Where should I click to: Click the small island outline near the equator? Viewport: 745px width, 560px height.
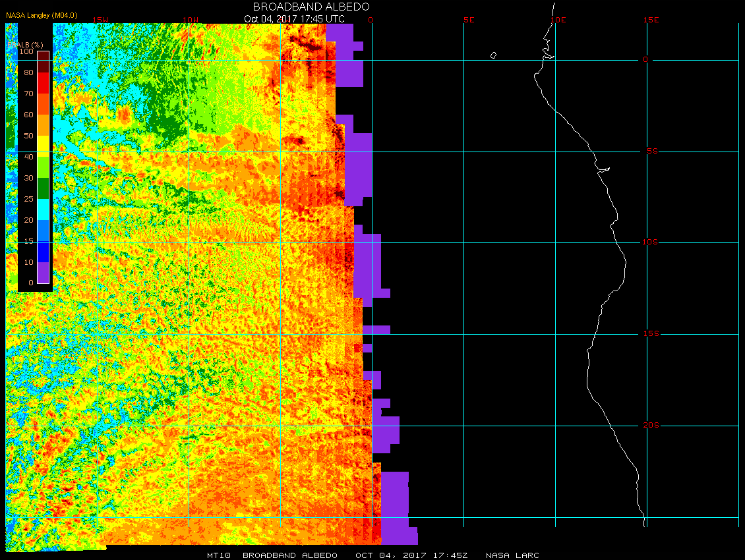coord(493,55)
